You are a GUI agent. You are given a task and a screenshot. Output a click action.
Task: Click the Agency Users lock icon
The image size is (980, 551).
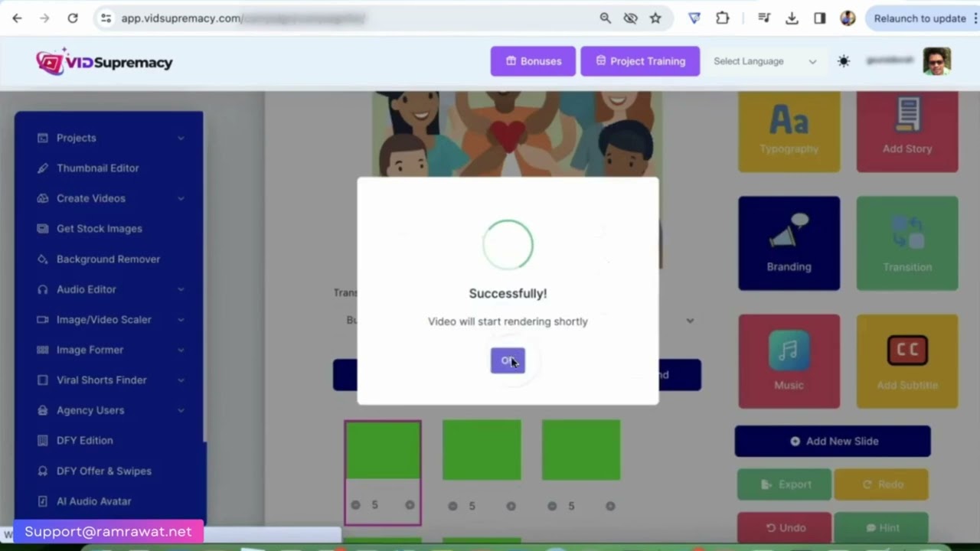pyautogui.click(x=42, y=410)
